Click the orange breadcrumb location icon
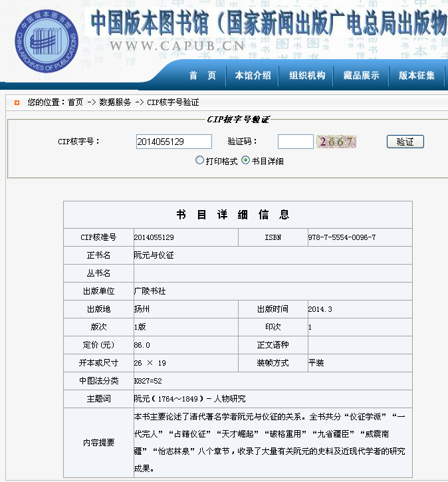 pos(17,102)
